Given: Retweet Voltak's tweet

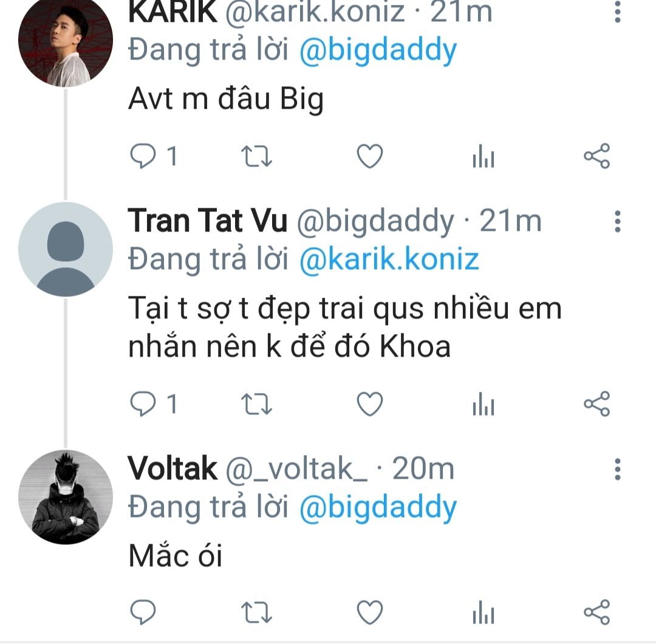Looking at the screenshot, I should (257, 611).
